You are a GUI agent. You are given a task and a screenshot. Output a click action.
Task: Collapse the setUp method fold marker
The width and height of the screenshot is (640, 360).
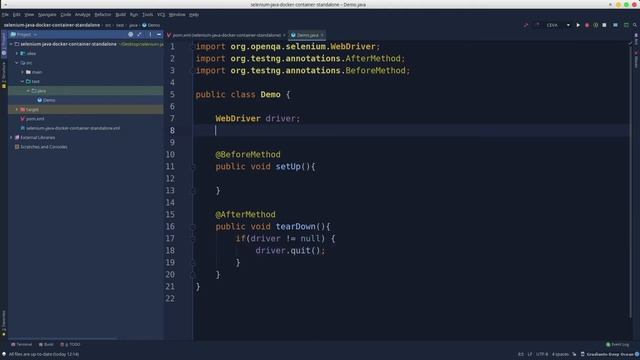(x=193, y=167)
